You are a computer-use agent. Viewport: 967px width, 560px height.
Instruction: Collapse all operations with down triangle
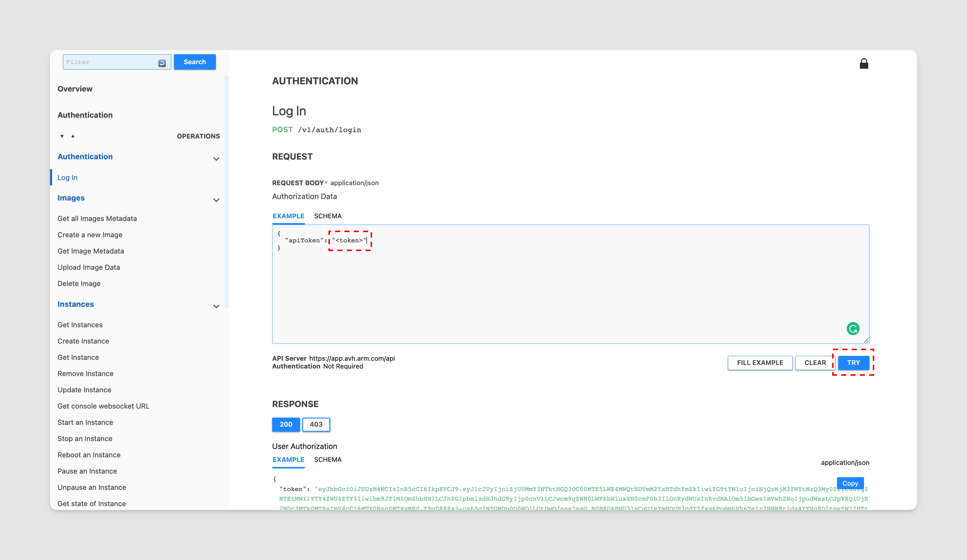(x=62, y=136)
